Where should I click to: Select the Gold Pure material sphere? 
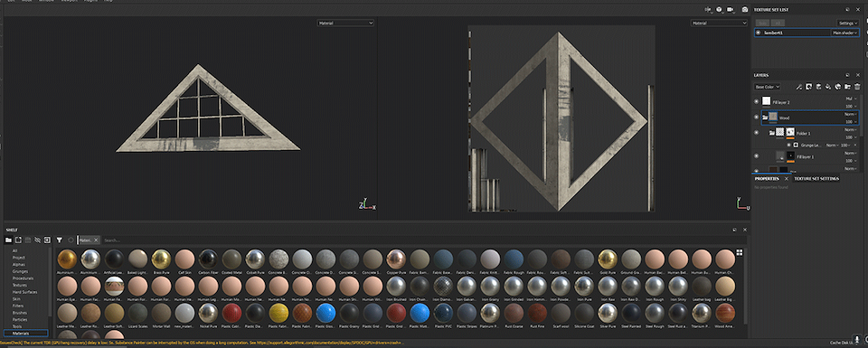[608, 259]
